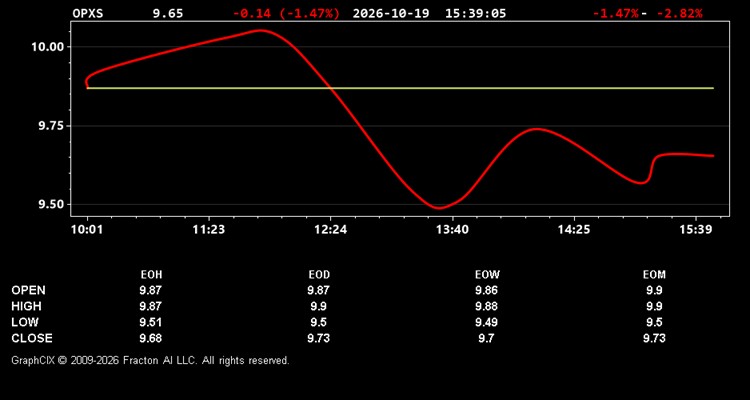Click the OPXS ticker symbol
This screenshot has height=400, width=750.
(x=88, y=13)
